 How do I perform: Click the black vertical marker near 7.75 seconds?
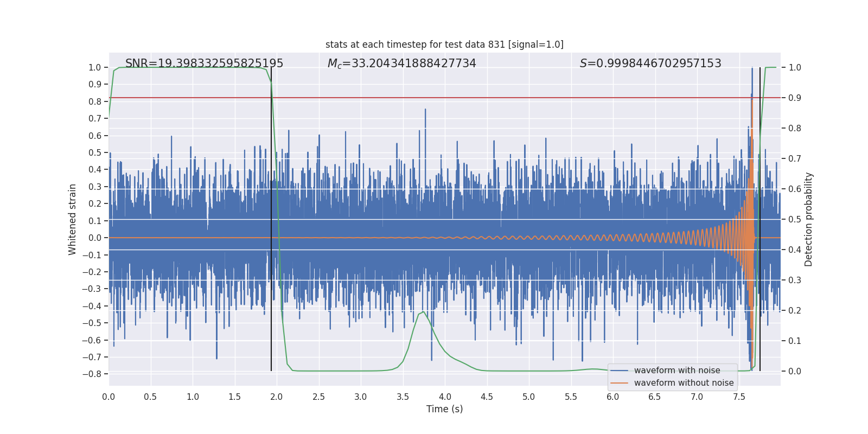760,219
